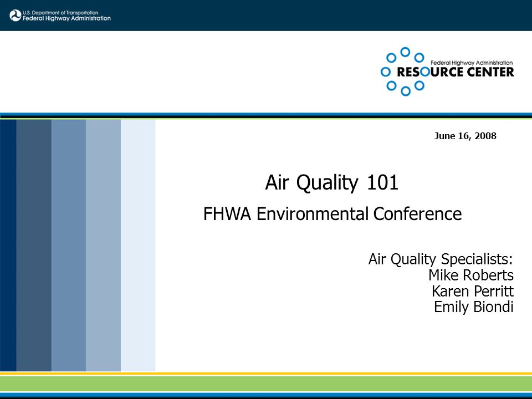Screen dimensions: 532x399
Task: Select the name 'Karen Perritt'
Action: click(x=473, y=291)
